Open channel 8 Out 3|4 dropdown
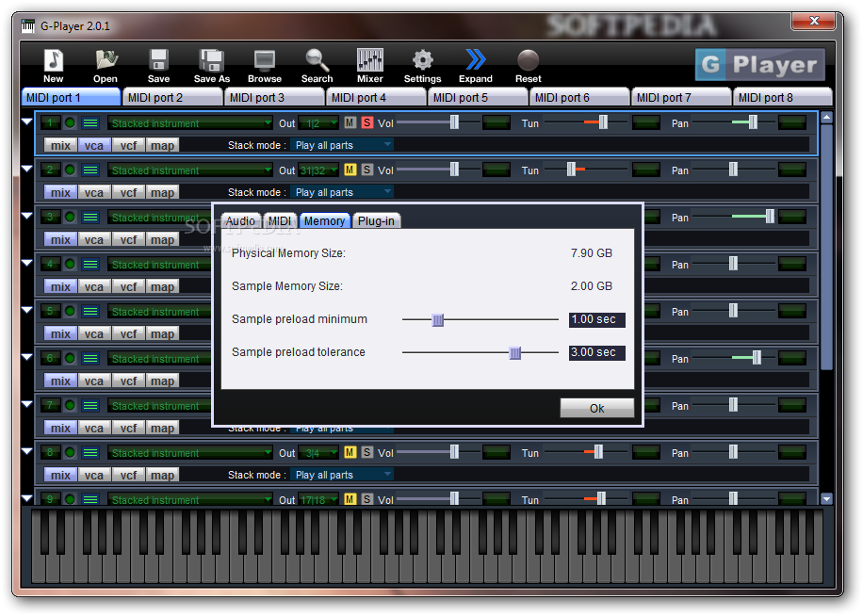863x616 pixels. pos(318,453)
